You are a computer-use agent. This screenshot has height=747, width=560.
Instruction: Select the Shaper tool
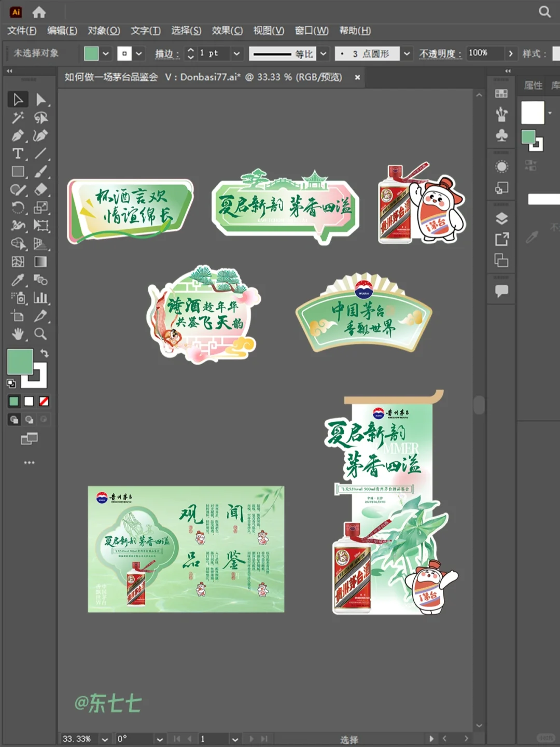click(x=18, y=190)
